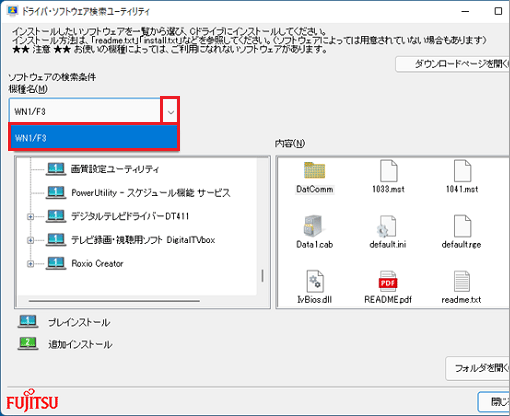
Task: Expand the デジタルテレビドライバー DT411 tree node
Action: 30,217
